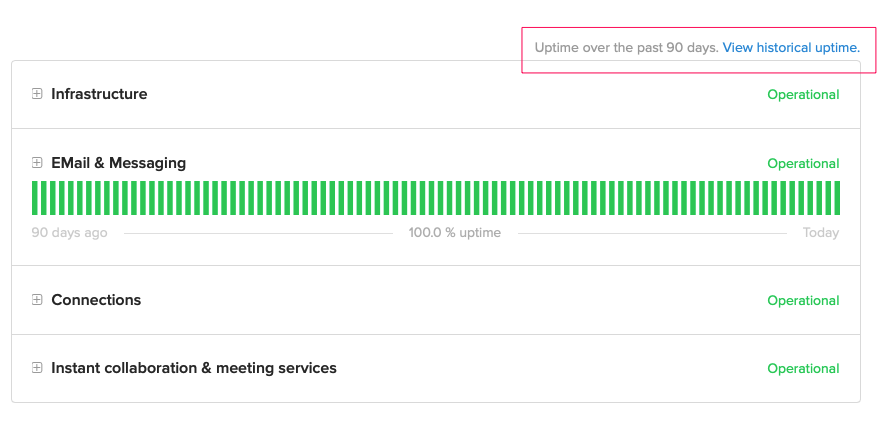Click the "90 days ago" label
Screen dimensions: 893x436
pyautogui.click(x=69, y=233)
